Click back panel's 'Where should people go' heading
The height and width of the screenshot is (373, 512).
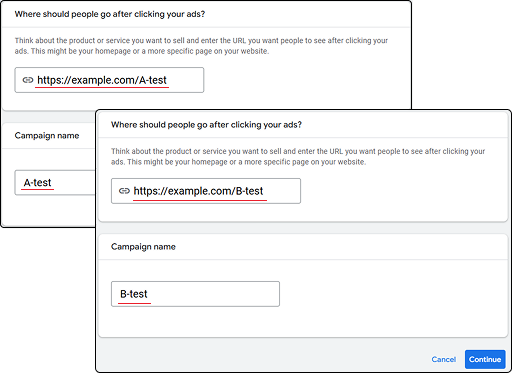(110, 14)
